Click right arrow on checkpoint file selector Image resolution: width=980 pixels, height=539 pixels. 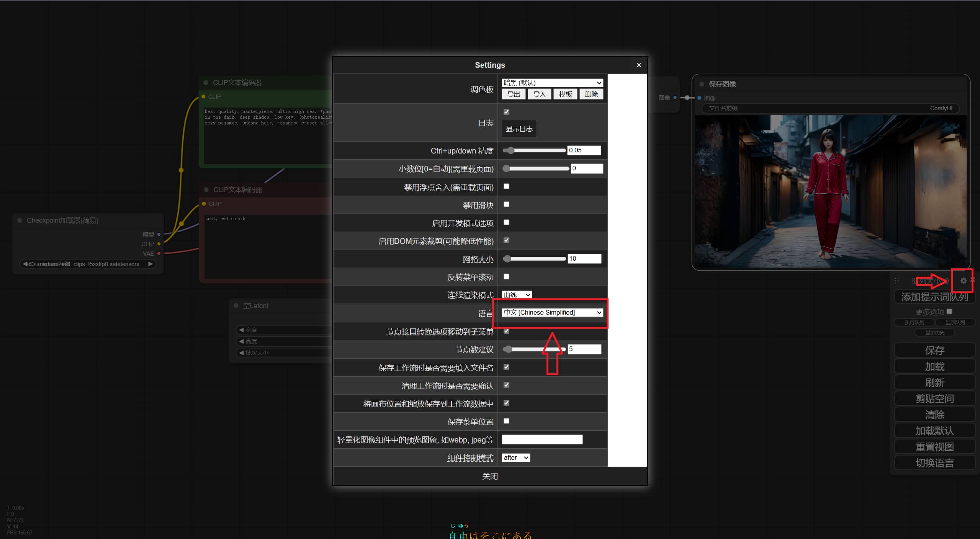click(x=151, y=264)
